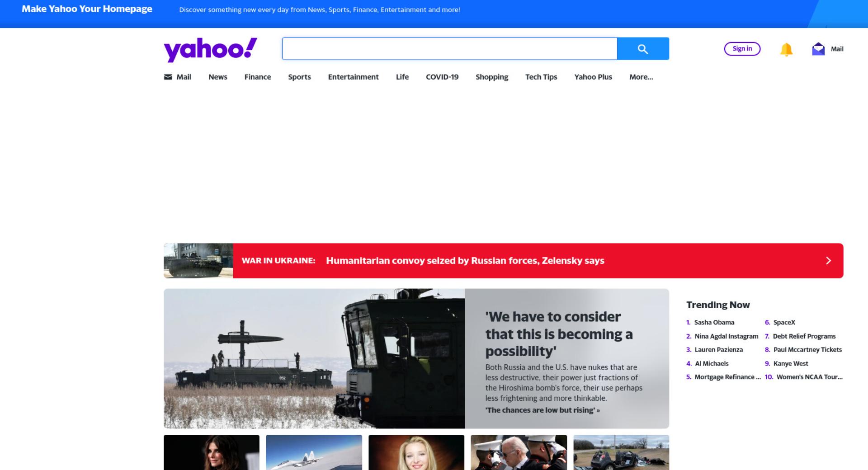Open trending topic Lauren Pazienza

click(x=719, y=350)
